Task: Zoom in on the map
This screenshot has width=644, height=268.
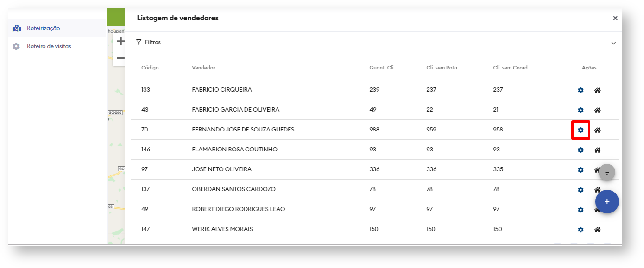Action: click(x=120, y=41)
